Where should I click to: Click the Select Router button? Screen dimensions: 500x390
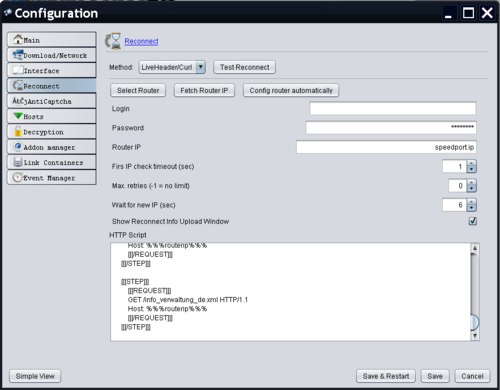point(138,90)
